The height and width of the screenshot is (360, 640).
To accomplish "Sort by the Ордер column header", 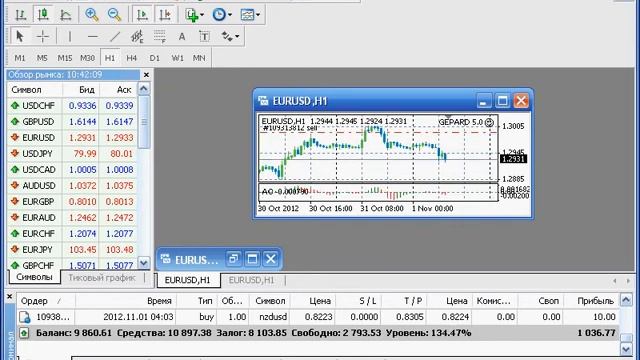I will [x=46, y=301].
